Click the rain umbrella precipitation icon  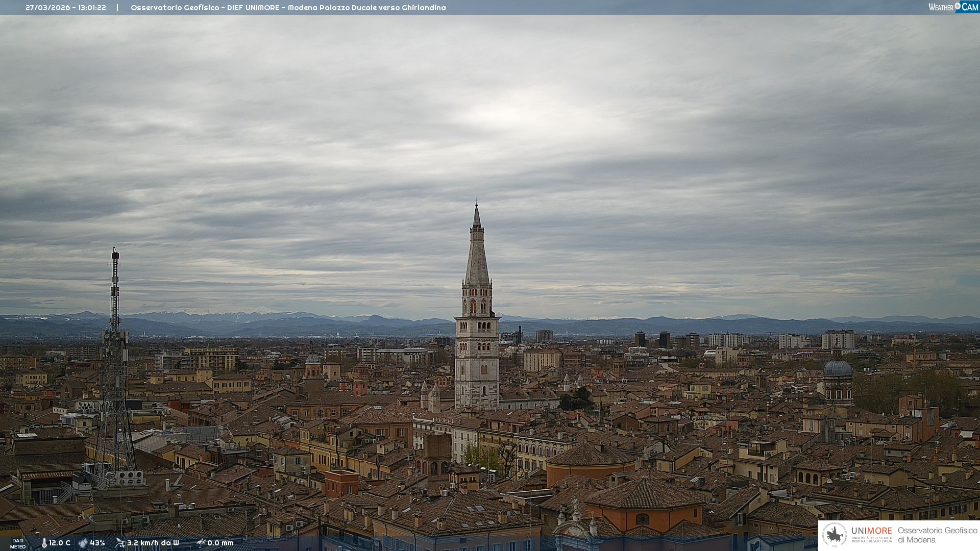201,543
